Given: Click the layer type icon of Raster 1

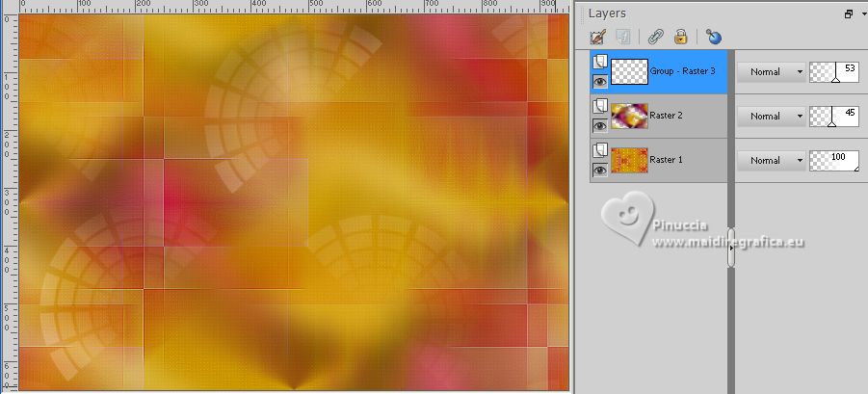Looking at the screenshot, I should point(600,149).
